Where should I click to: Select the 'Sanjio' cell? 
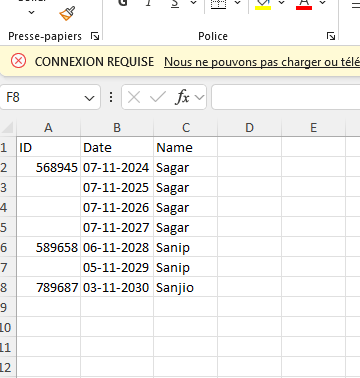click(x=186, y=287)
